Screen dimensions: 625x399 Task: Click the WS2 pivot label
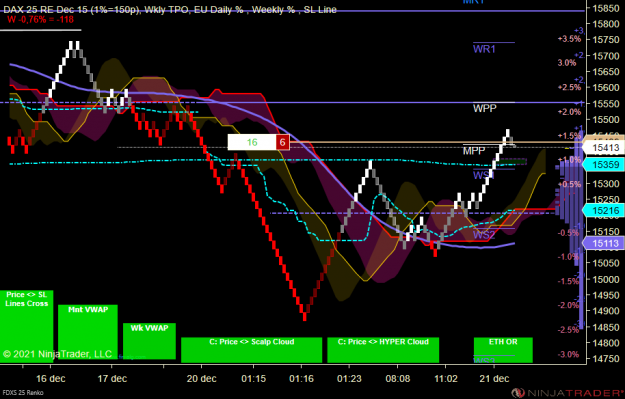tap(484, 235)
